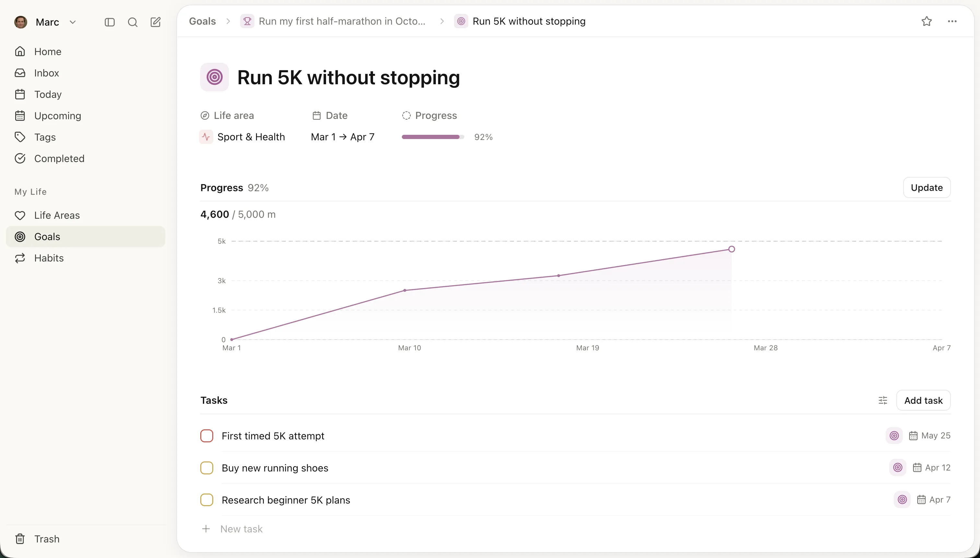Image resolution: width=980 pixels, height=558 pixels.
Task: Create a new item with the compose icon
Action: pos(155,22)
